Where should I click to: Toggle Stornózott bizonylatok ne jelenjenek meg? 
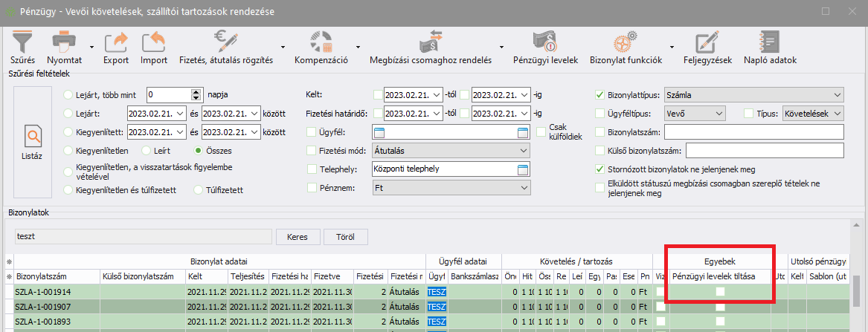(600, 169)
